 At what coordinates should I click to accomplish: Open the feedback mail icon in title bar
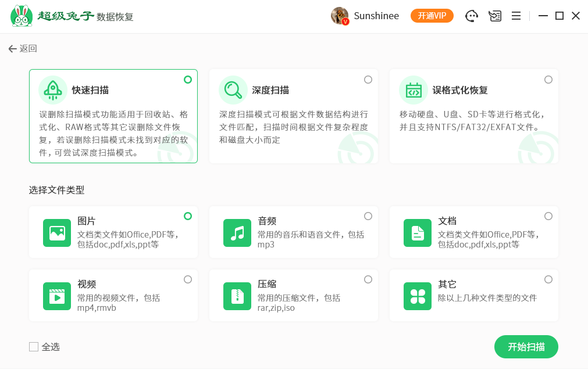coord(494,16)
